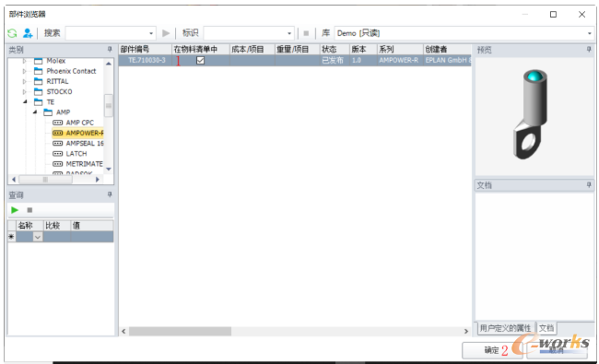
Task: Expand the Phoenix Contact folder
Action: [x=25, y=71]
